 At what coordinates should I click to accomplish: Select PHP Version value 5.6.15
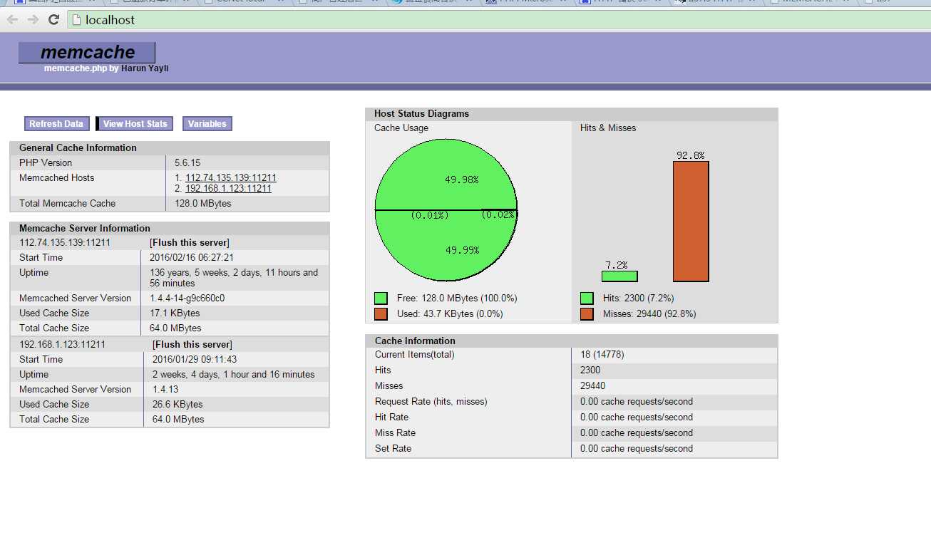pyautogui.click(x=187, y=162)
